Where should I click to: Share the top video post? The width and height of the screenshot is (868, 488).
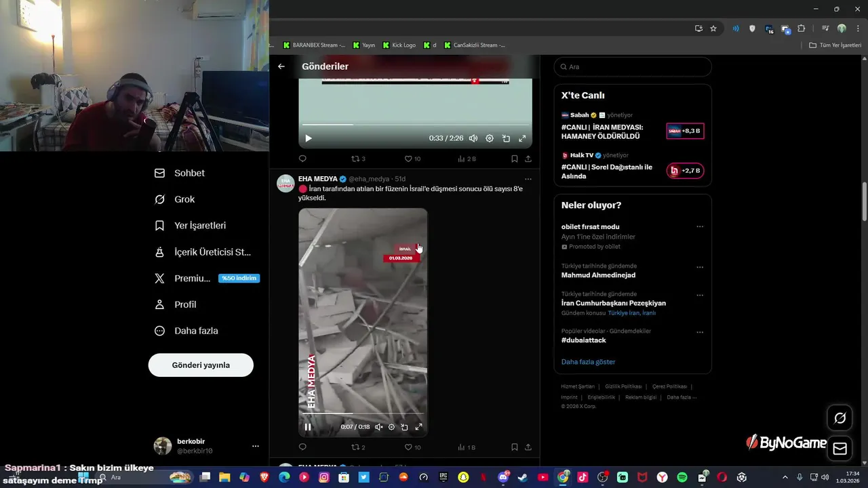pos(528,159)
